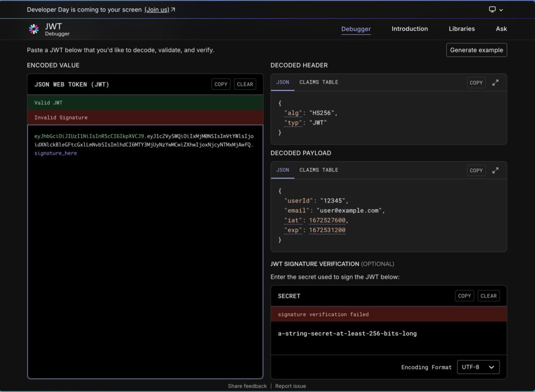
Task: Select JSON tab in Decoded Header
Action: (283, 82)
